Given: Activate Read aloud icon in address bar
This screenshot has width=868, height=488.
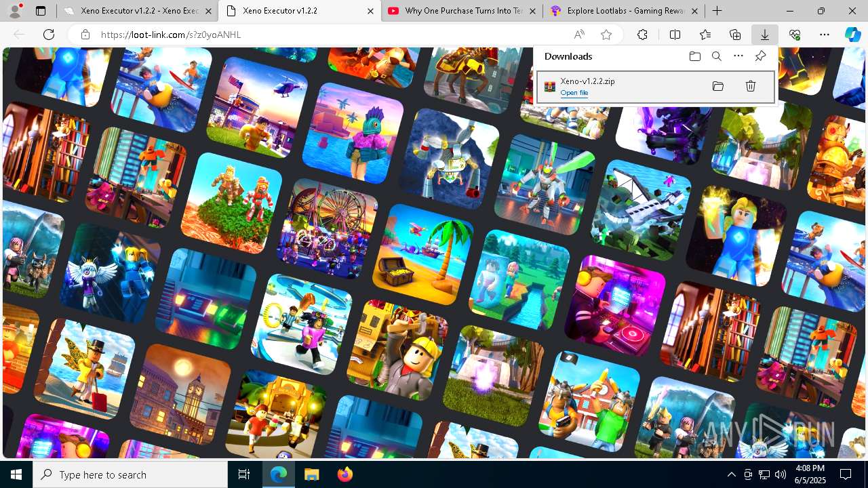Looking at the screenshot, I should [x=579, y=35].
